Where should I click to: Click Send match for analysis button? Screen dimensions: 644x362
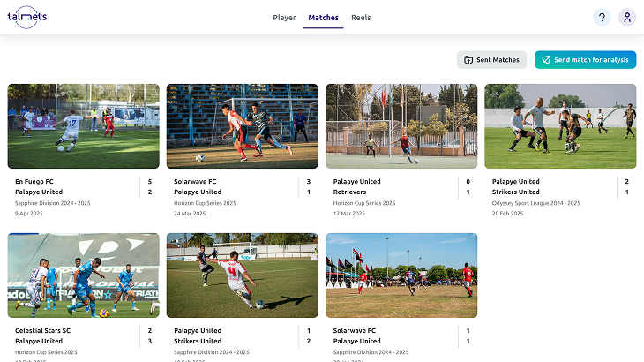[x=585, y=60]
